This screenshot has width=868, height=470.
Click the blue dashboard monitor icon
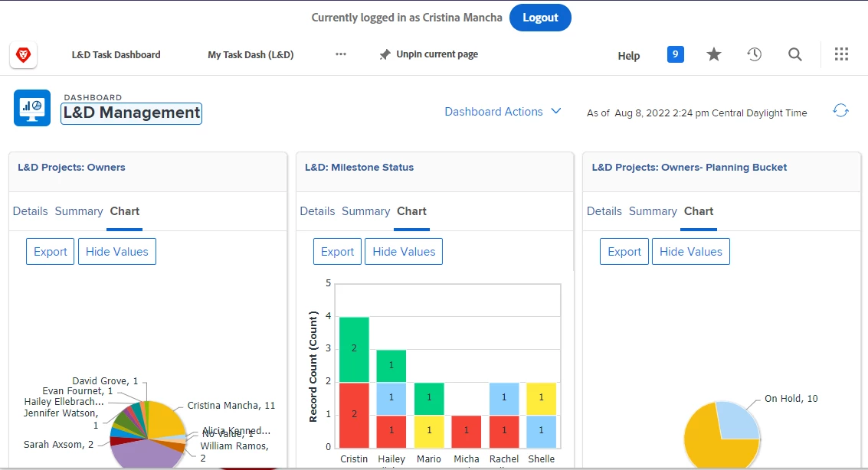[x=32, y=108]
